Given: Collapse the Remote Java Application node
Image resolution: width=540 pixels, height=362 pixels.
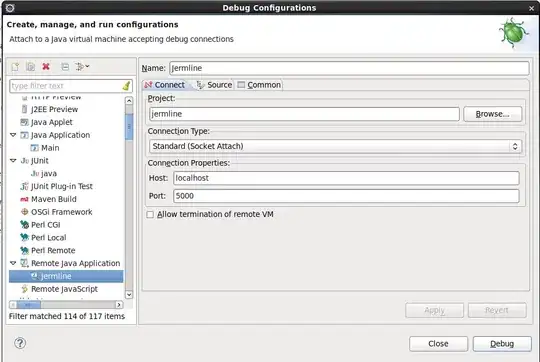Looking at the screenshot, I should [13, 263].
